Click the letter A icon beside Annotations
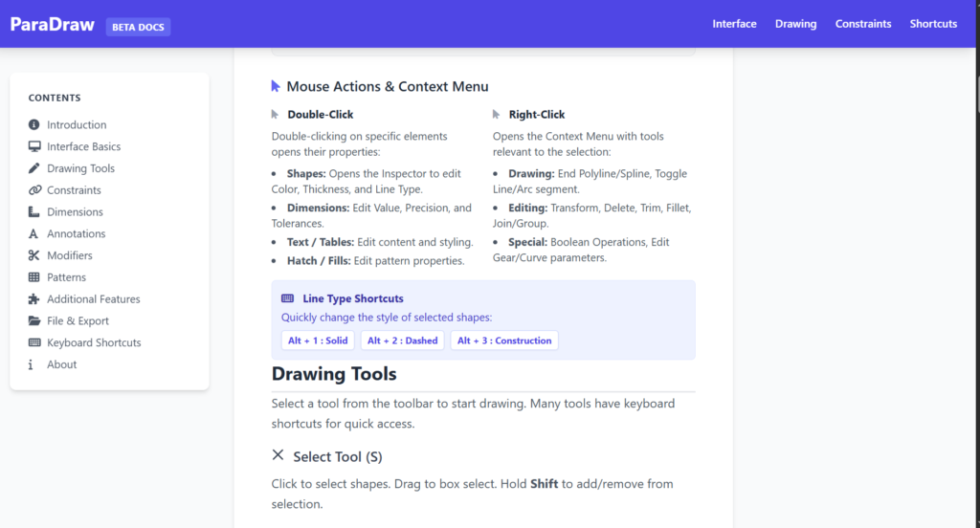The width and height of the screenshot is (980, 528). [33, 233]
